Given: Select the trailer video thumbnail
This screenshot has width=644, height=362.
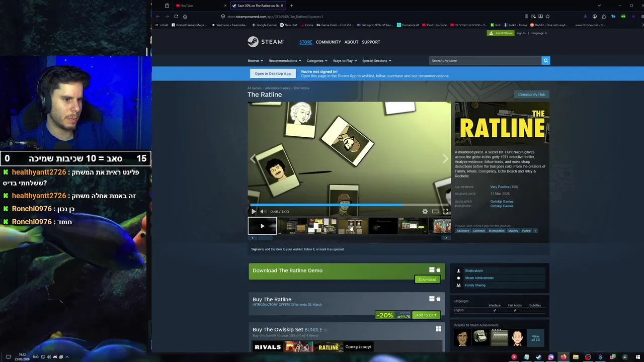Looking at the screenshot, I should point(262,226).
